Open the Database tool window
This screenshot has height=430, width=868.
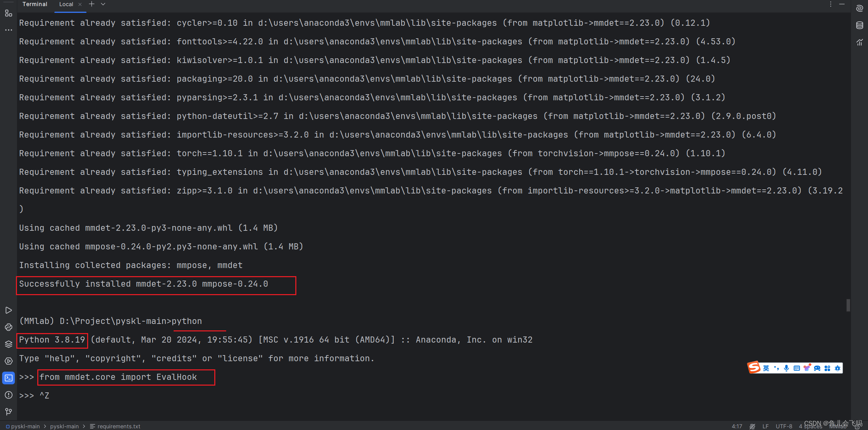click(859, 25)
